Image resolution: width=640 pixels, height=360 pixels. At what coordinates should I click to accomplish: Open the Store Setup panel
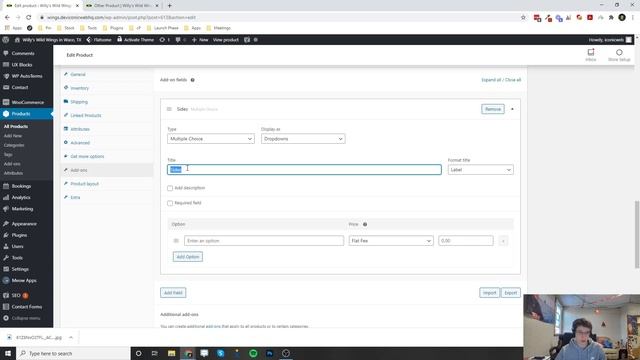tap(619, 55)
